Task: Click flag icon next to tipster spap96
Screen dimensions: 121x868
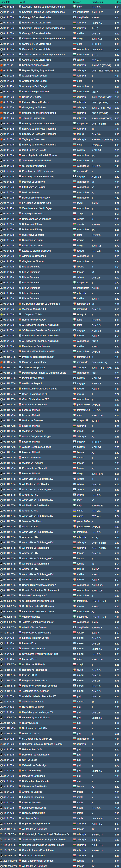Action: coord(75,431)
